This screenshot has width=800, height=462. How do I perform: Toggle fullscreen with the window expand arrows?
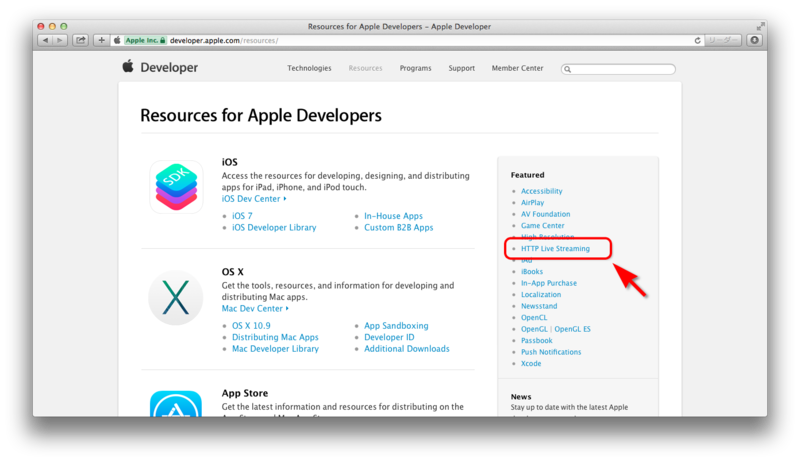[760, 26]
